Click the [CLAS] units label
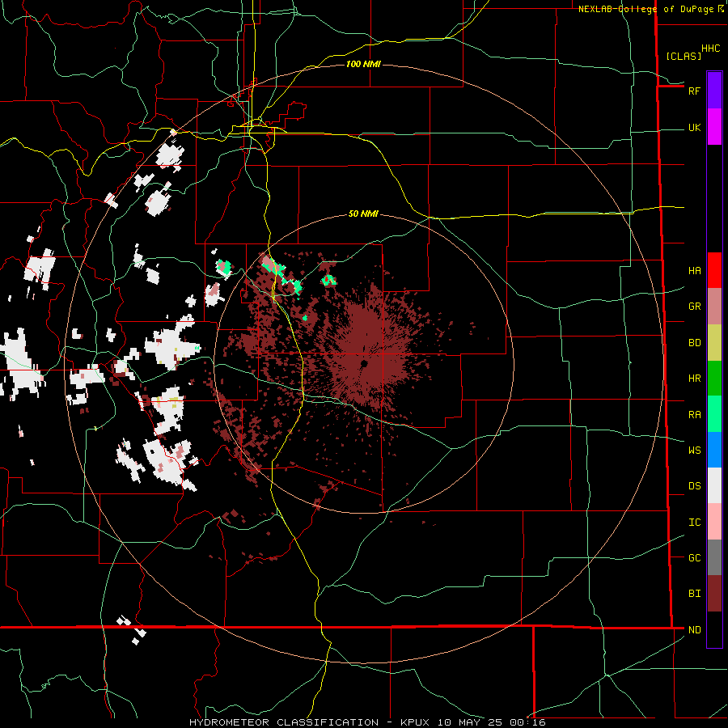This screenshot has width=728, height=728. (684, 56)
